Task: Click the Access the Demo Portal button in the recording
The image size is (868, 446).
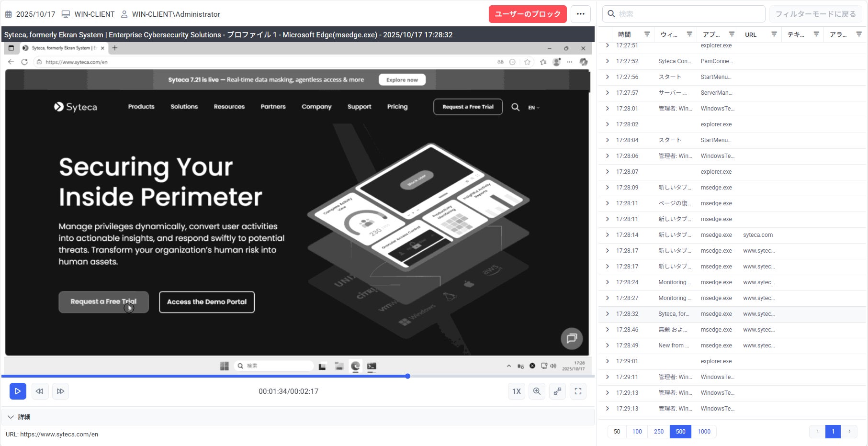Action: click(207, 302)
